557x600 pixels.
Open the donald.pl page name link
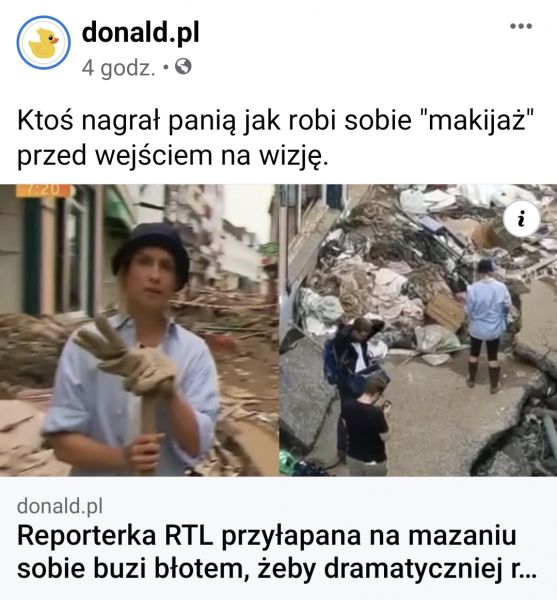(140, 33)
